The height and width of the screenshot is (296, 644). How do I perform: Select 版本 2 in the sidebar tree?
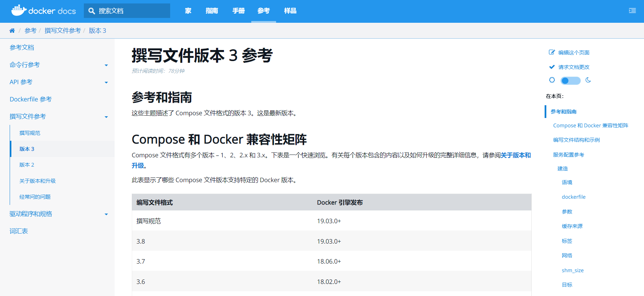coord(27,165)
